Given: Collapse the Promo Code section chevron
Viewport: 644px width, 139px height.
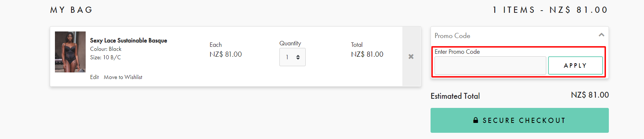Looking at the screenshot, I should (x=601, y=35).
